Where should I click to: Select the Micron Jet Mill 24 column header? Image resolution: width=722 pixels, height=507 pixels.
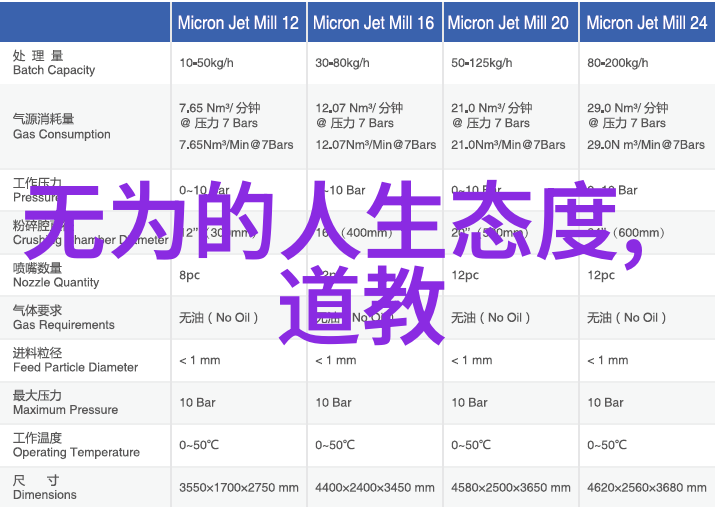pos(646,23)
